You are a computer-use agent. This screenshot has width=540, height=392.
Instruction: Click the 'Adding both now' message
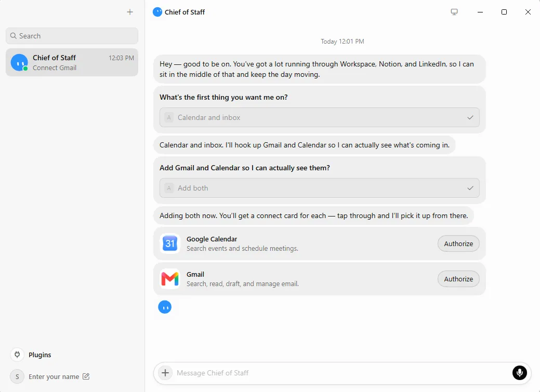[314, 216]
